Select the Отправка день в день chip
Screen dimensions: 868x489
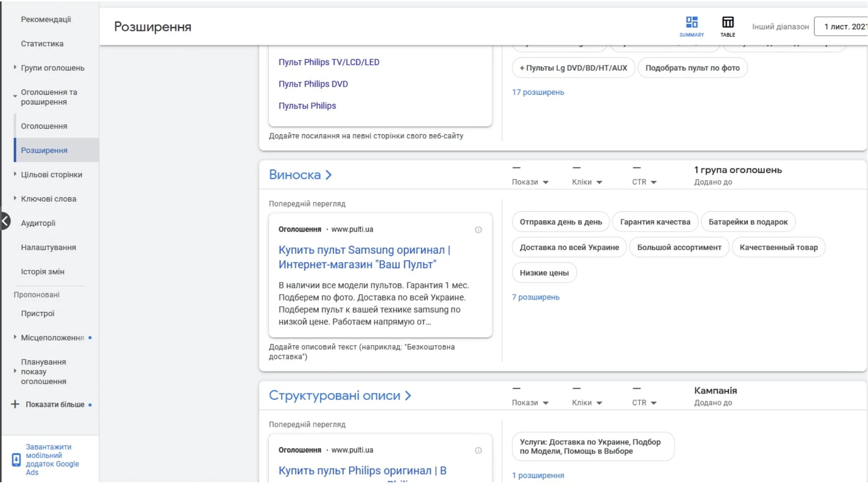pyautogui.click(x=561, y=222)
